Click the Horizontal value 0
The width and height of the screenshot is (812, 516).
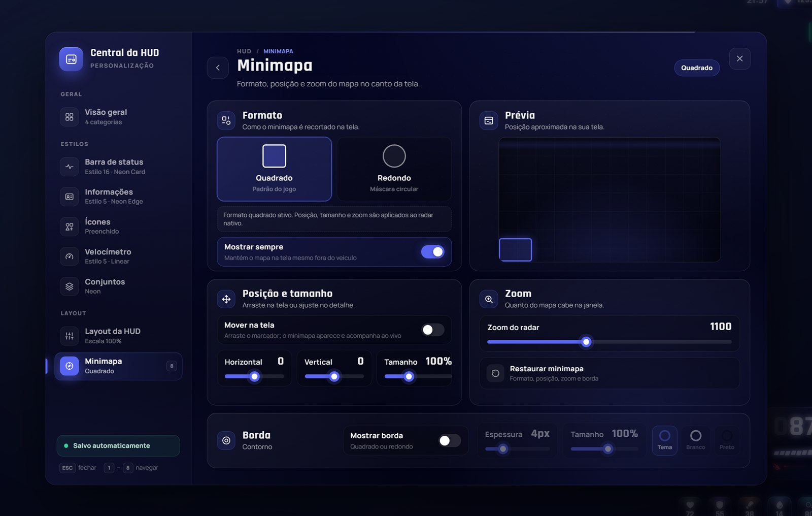[281, 361]
